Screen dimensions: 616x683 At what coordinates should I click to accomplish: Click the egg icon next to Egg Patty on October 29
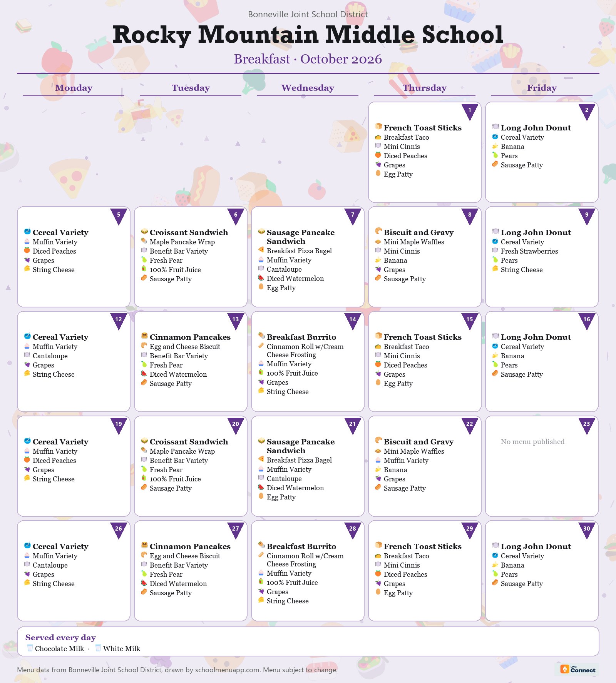[378, 593]
